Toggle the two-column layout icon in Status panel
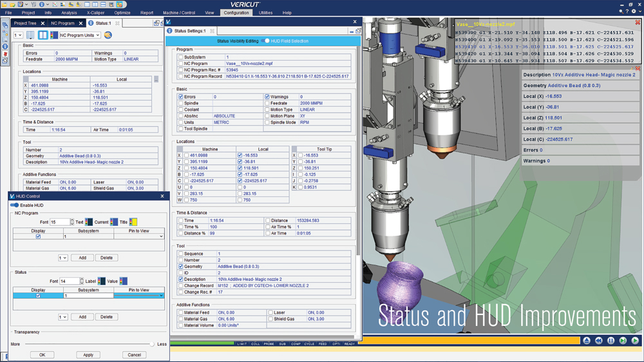The width and height of the screenshot is (644, 362). click(43, 35)
